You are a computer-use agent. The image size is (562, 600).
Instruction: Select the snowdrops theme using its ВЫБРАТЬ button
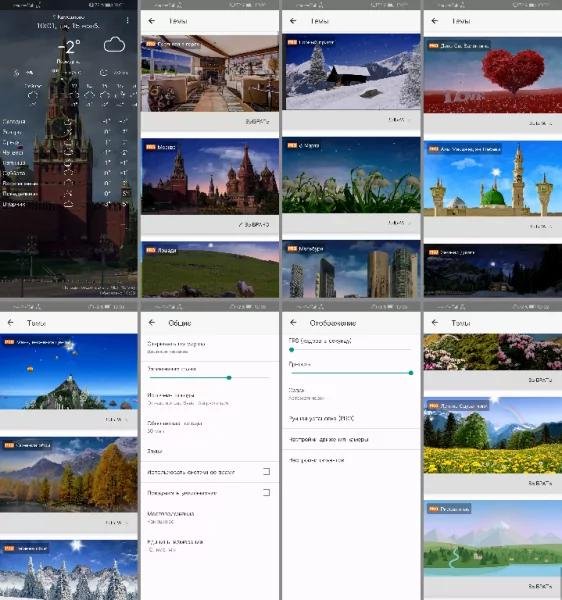point(399,222)
